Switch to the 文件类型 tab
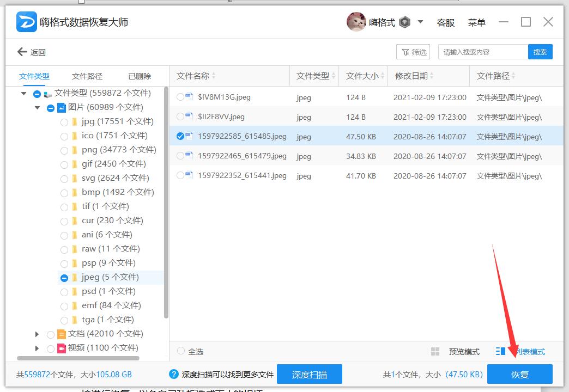The width and height of the screenshot is (569, 392). 34,76
